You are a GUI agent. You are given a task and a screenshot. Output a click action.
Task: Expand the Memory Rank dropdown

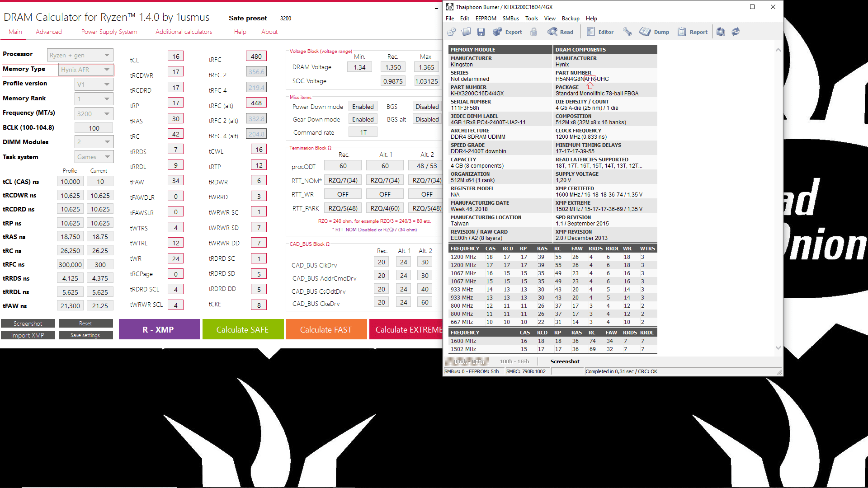pos(94,99)
